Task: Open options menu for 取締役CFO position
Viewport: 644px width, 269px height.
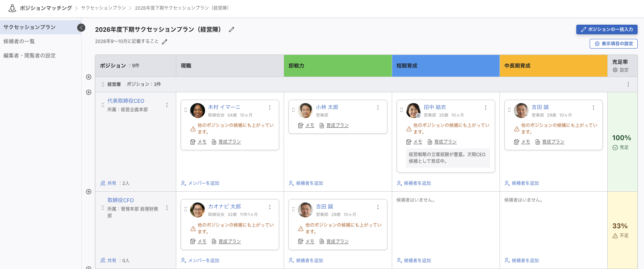Action: click(167, 208)
